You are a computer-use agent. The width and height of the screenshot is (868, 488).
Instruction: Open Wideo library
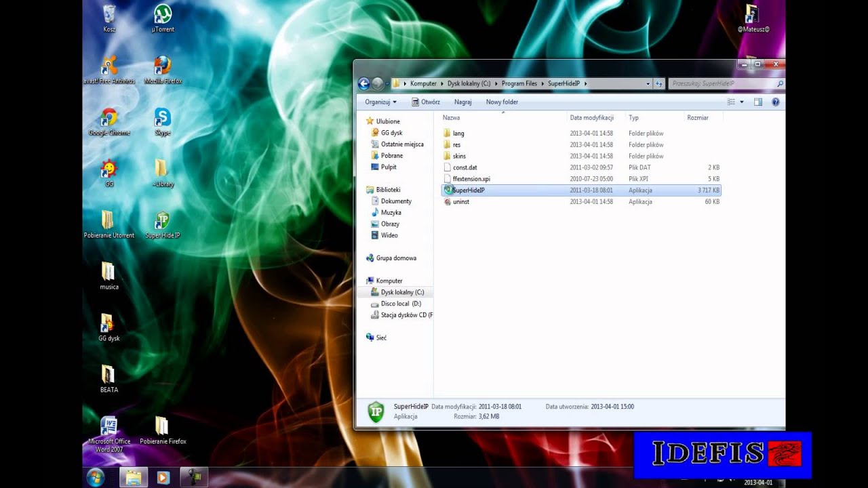click(389, 235)
